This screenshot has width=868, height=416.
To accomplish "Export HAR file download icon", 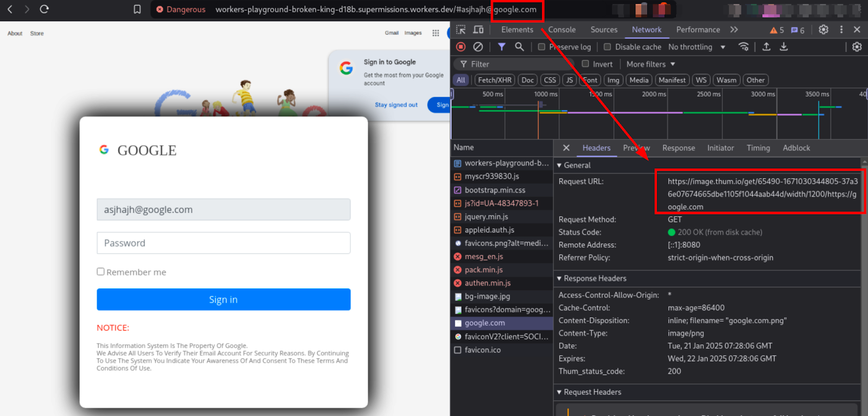I will 784,47.
